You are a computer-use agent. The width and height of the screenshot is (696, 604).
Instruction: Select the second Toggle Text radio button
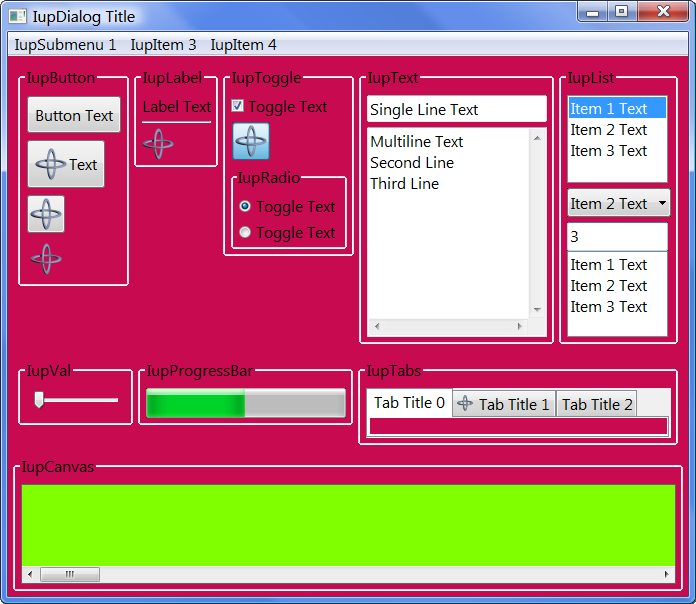pos(245,232)
